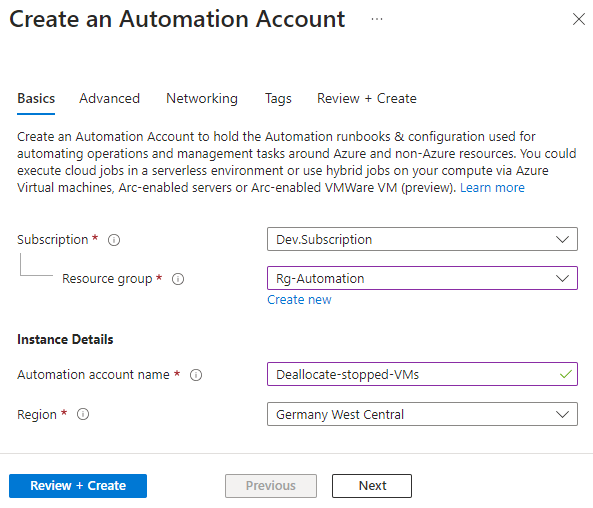Click Create new resource group link
Viewport: 593px width, 508px height.
click(299, 300)
